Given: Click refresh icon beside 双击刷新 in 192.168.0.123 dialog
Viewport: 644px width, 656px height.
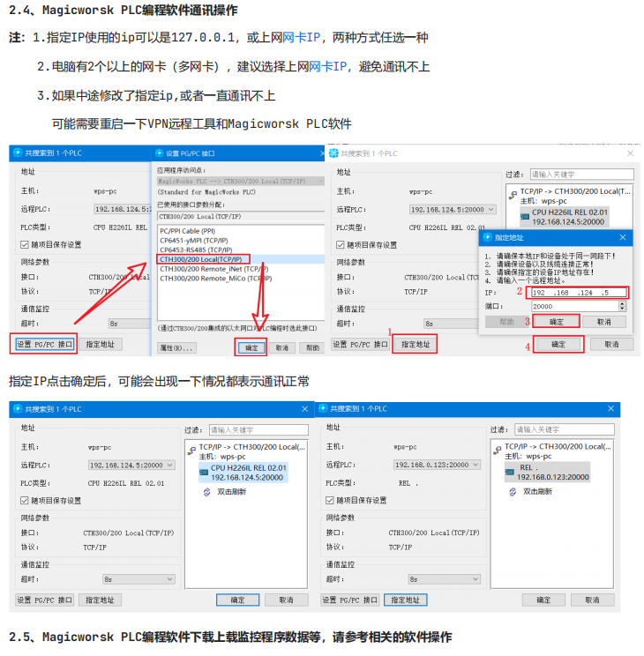Looking at the screenshot, I should (513, 492).
